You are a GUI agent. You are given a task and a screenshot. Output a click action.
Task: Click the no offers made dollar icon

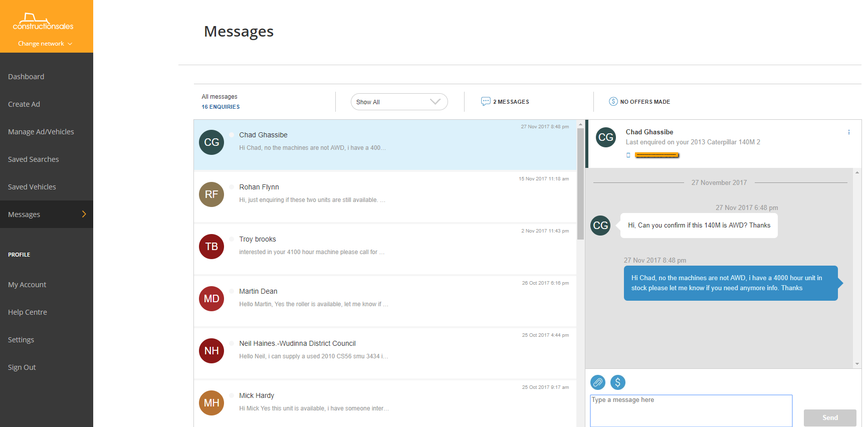point(613,102)
